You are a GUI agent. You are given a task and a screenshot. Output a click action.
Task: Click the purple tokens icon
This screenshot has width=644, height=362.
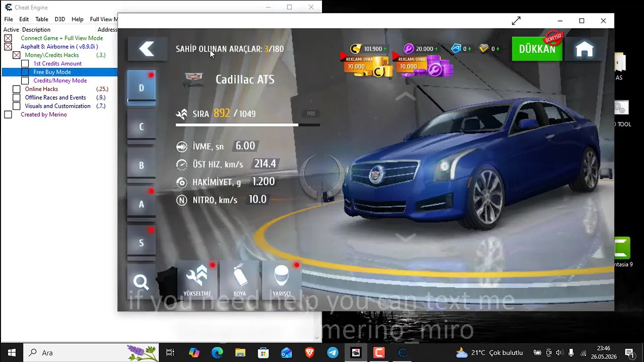pos(409,49)
